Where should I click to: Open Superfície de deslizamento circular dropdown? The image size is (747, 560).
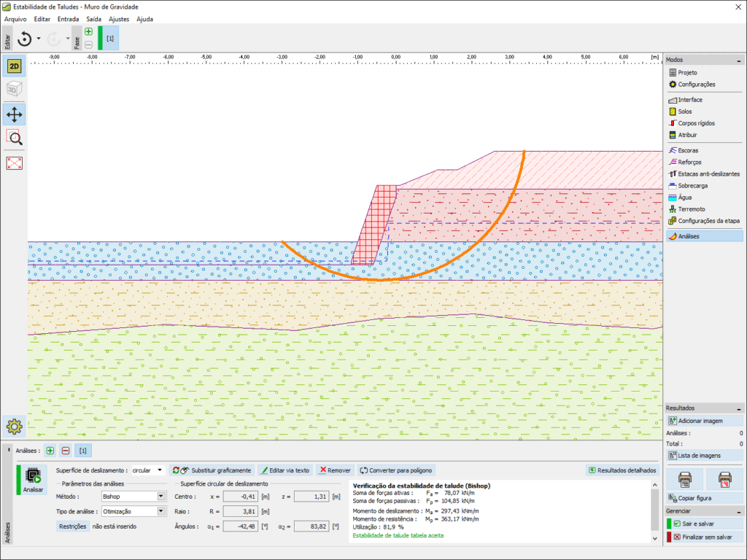pos(148,470)
